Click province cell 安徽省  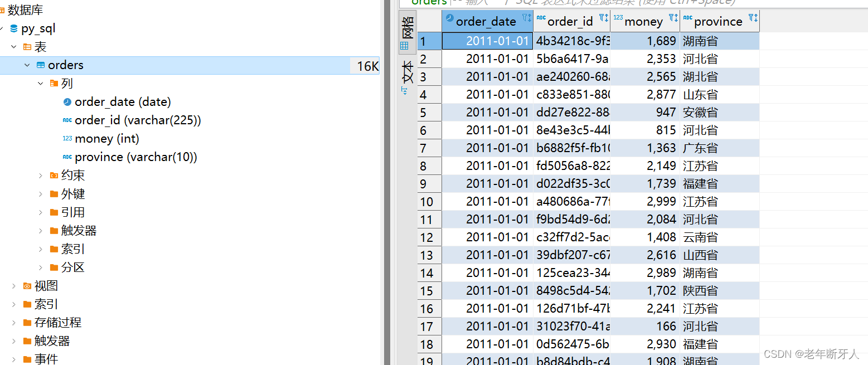click(720, 113)
